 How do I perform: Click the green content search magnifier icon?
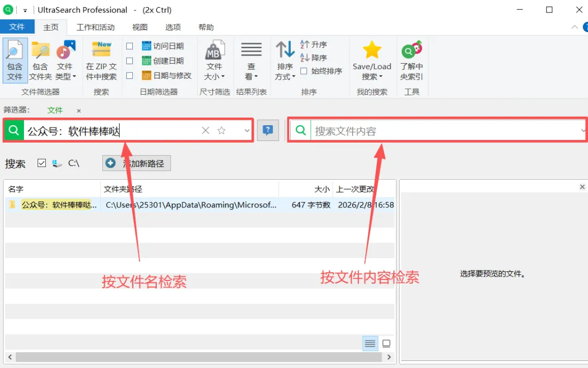click(301, 131)
